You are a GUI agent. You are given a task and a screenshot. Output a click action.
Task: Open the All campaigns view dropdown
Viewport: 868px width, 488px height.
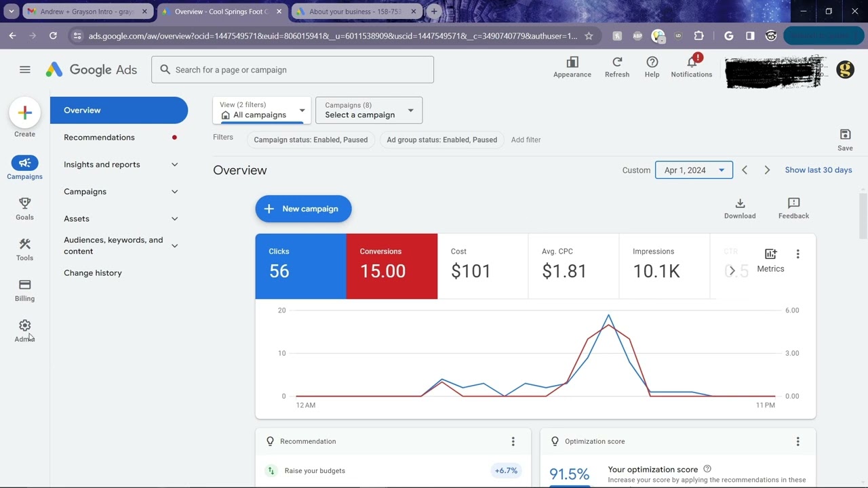262,110
